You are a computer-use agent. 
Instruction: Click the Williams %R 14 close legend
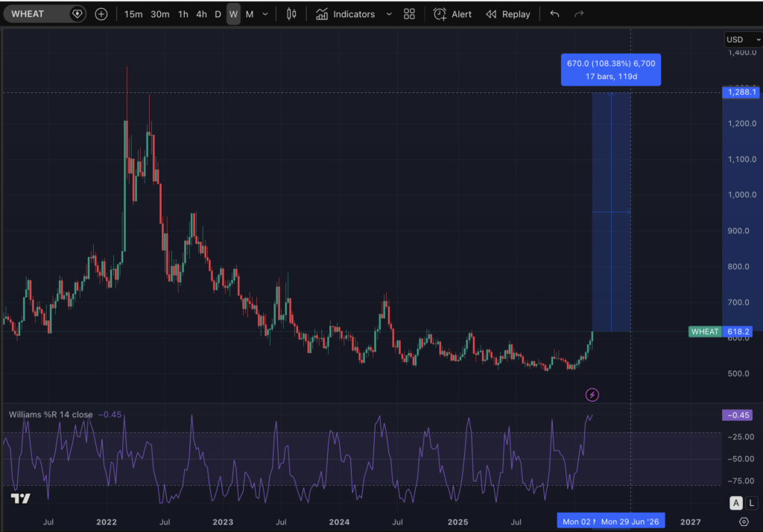pyautogui.click(x=51, y=415)
